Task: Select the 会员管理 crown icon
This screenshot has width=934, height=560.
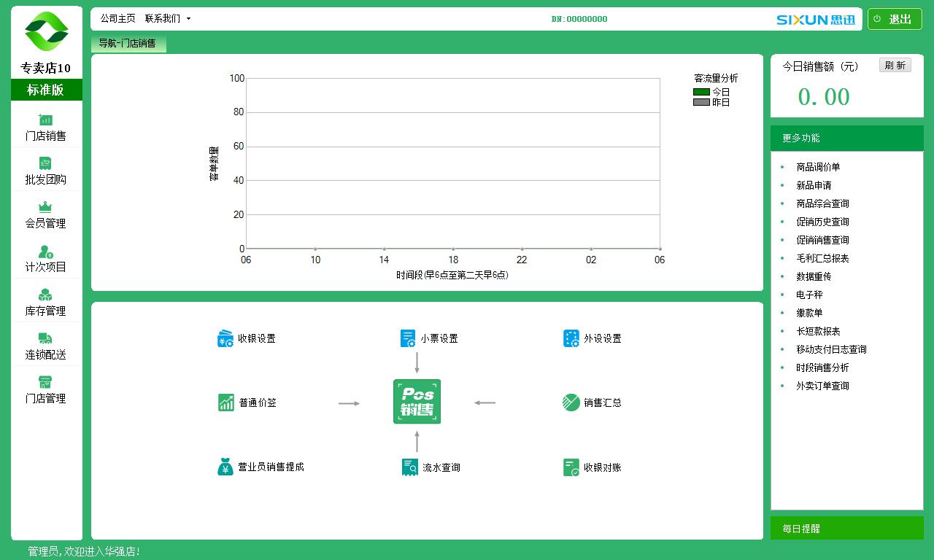Action: (x=45, y=208)
